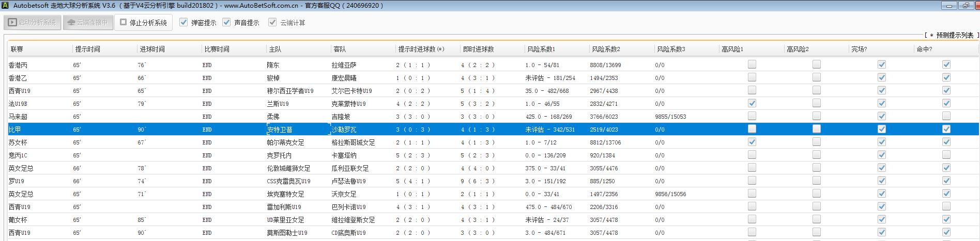Viewport: 980px width, 241px height.
Task: Disable the 弹窗提示 checkbox
Action: [x=183, y=22]
